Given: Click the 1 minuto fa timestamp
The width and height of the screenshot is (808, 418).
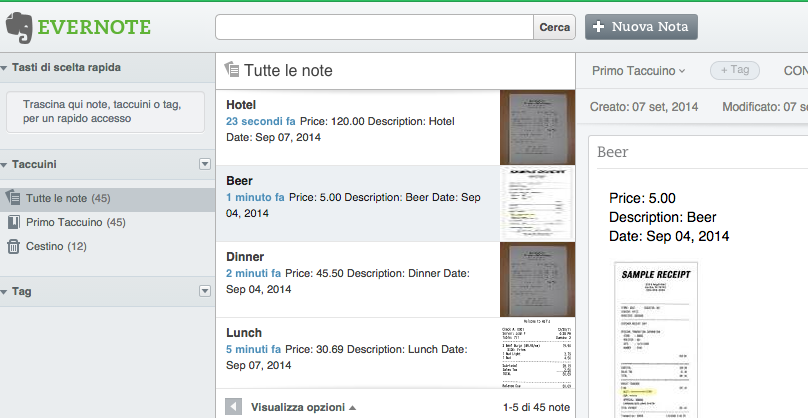Looking at the screenshot, I should coord(255,197).
